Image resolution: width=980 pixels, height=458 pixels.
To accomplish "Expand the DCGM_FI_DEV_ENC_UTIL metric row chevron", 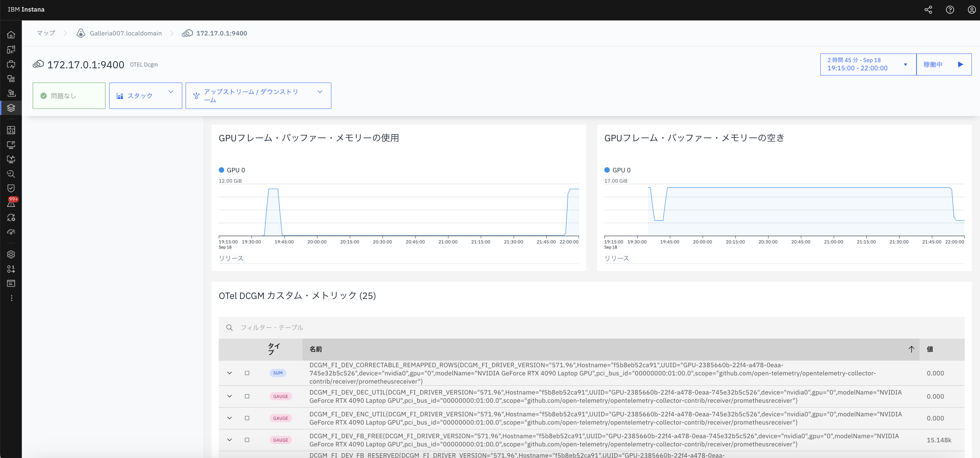I will 229,418.
